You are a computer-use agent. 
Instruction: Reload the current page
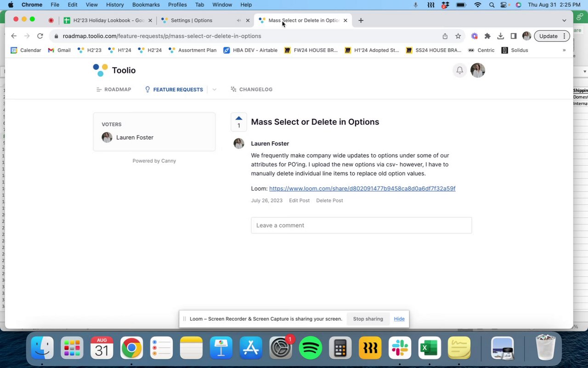pyautogui.click(x=40, y=36)
